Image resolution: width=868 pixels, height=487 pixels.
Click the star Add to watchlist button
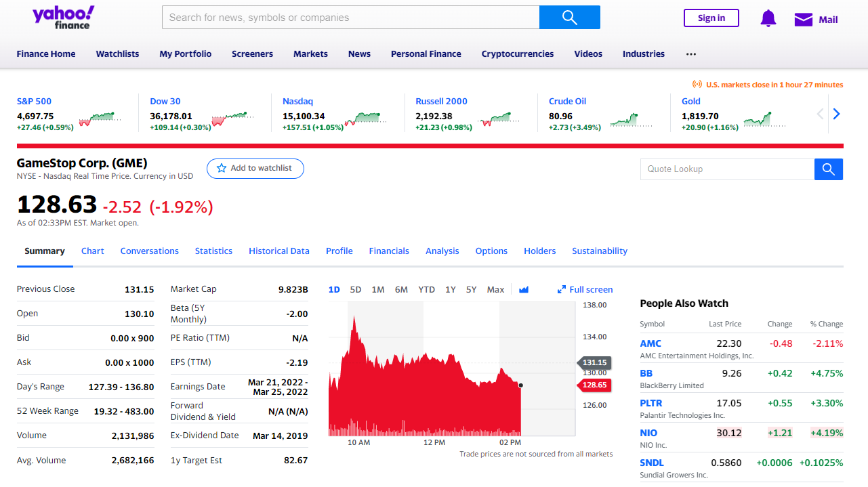255,169
